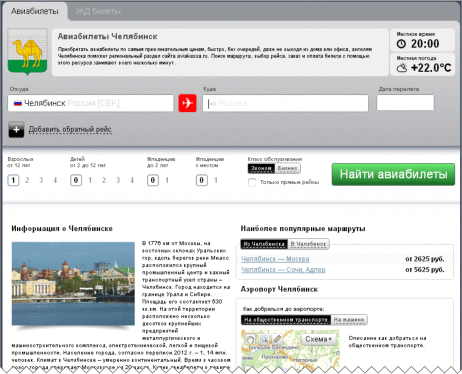Screen dimensions: 462x374
Task: Open the Схема map type dropdown
Action: (319, 339)
